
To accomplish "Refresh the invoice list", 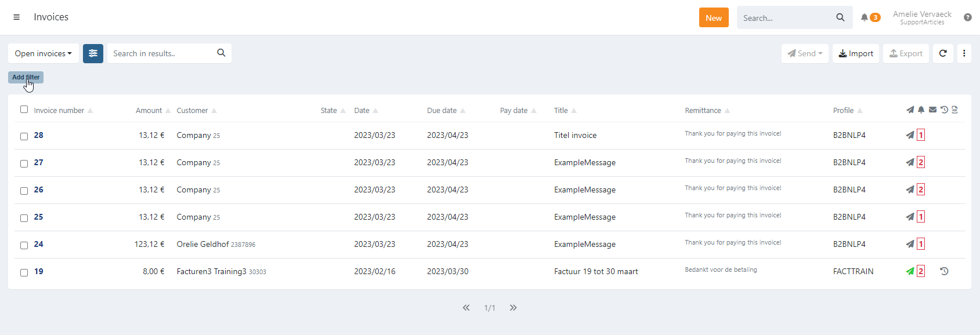I will [943, 53].
